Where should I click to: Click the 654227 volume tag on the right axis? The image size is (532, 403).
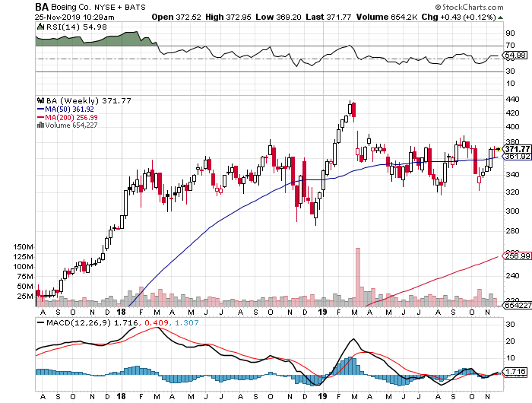coord(516,305)
